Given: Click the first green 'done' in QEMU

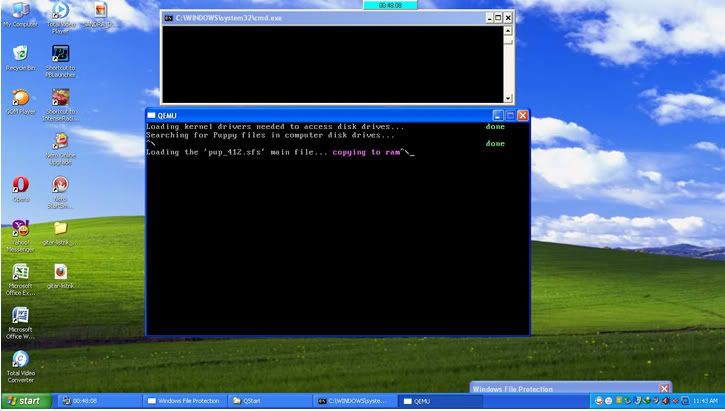Looking at the screenshot, I should (495, 126).
